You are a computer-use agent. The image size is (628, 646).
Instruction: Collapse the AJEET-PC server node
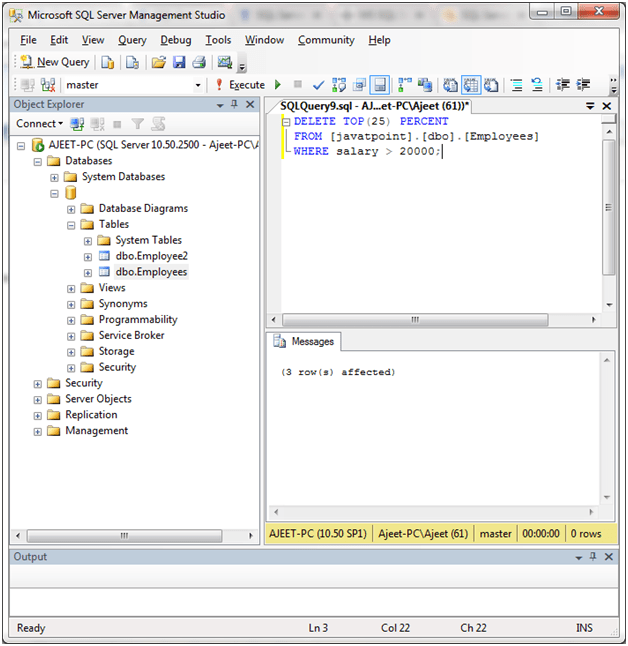[21, 145]
